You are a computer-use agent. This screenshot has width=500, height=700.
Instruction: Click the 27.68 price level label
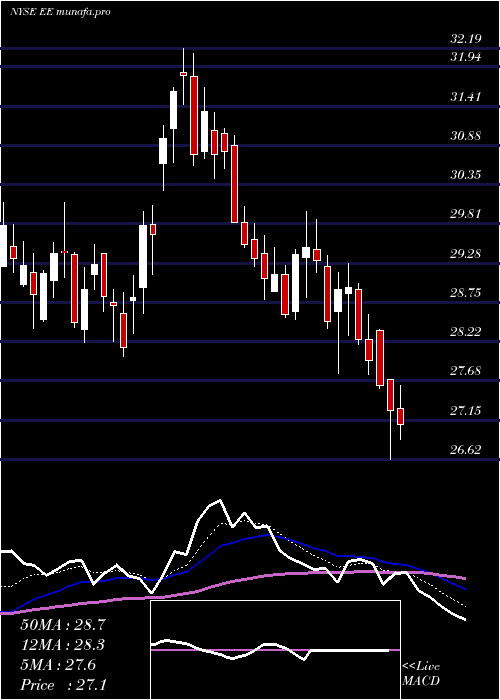tap(466, 371)
